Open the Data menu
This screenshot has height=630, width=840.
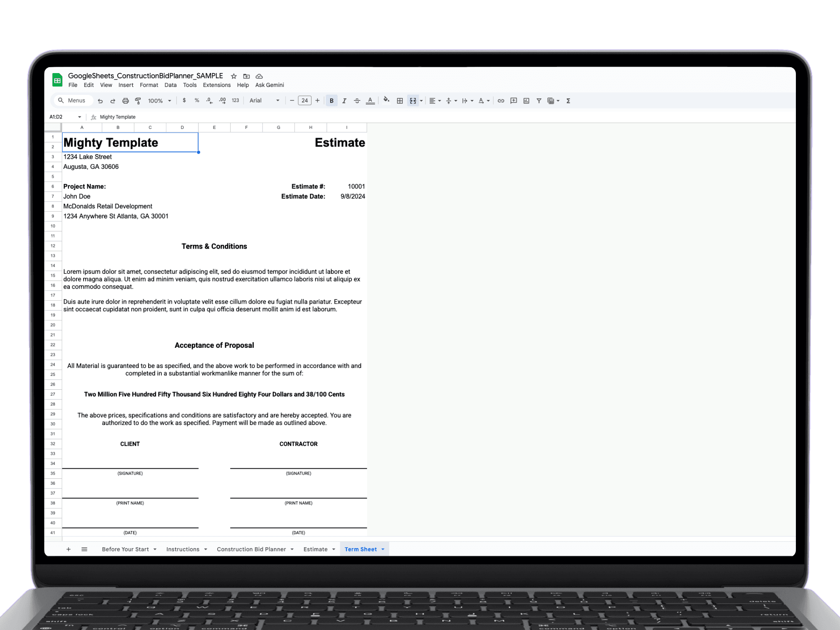coord(171,85)
